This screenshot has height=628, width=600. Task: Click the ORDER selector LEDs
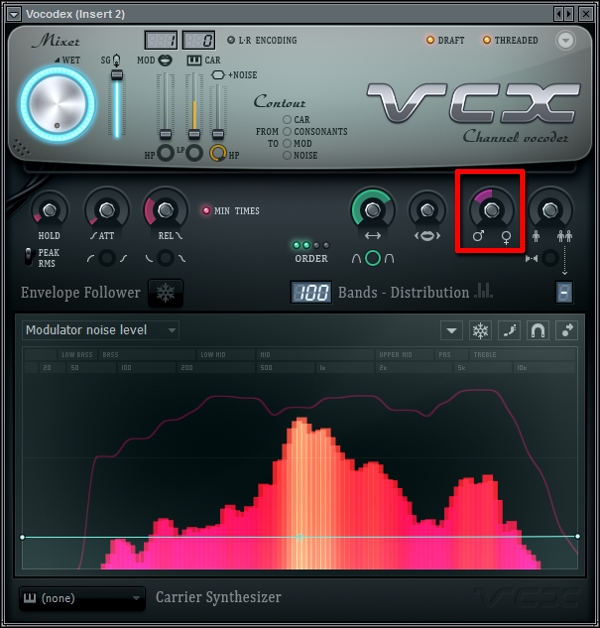pos(311,245)
